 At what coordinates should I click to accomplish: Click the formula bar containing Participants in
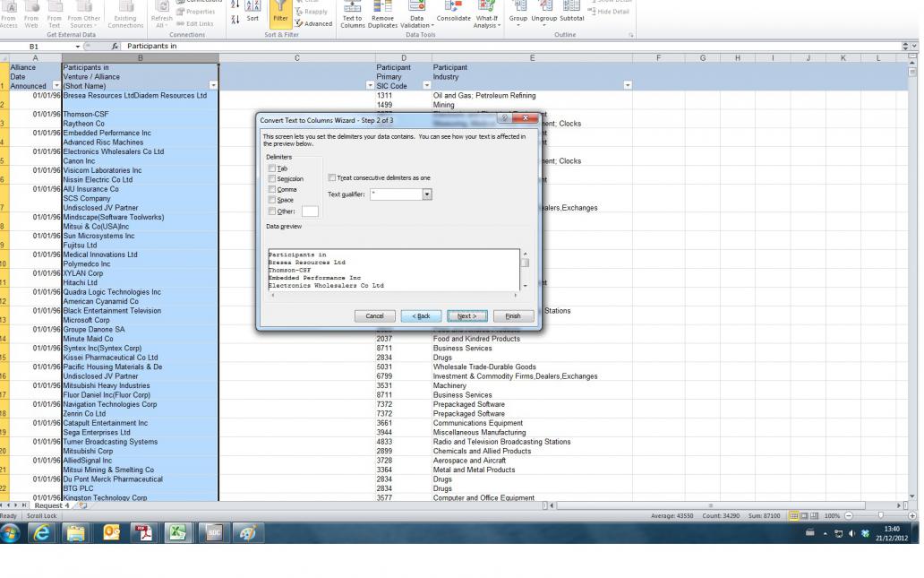point(512,46)
